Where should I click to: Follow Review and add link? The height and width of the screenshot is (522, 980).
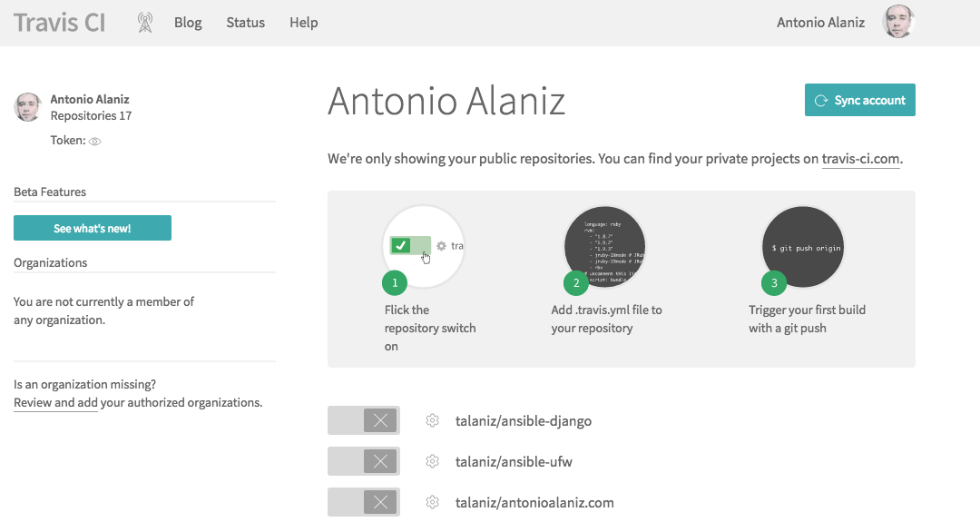click(55, 402)
